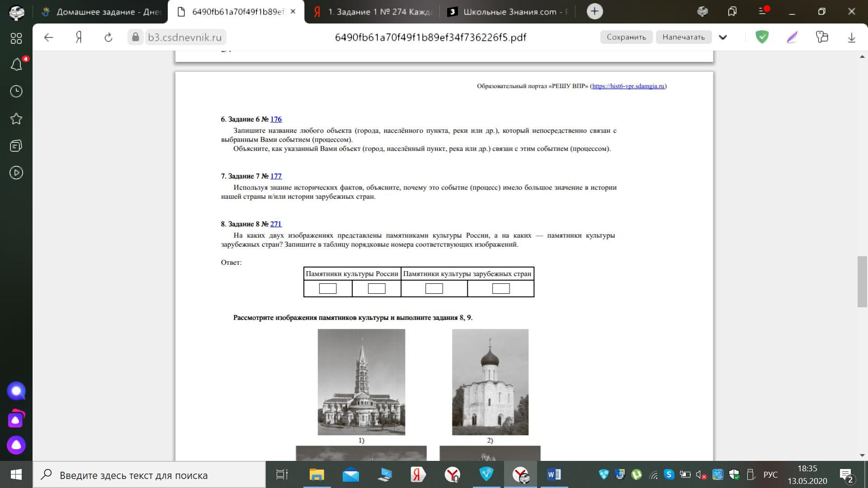Open Task View on the taskbar

tap(282, 474)
